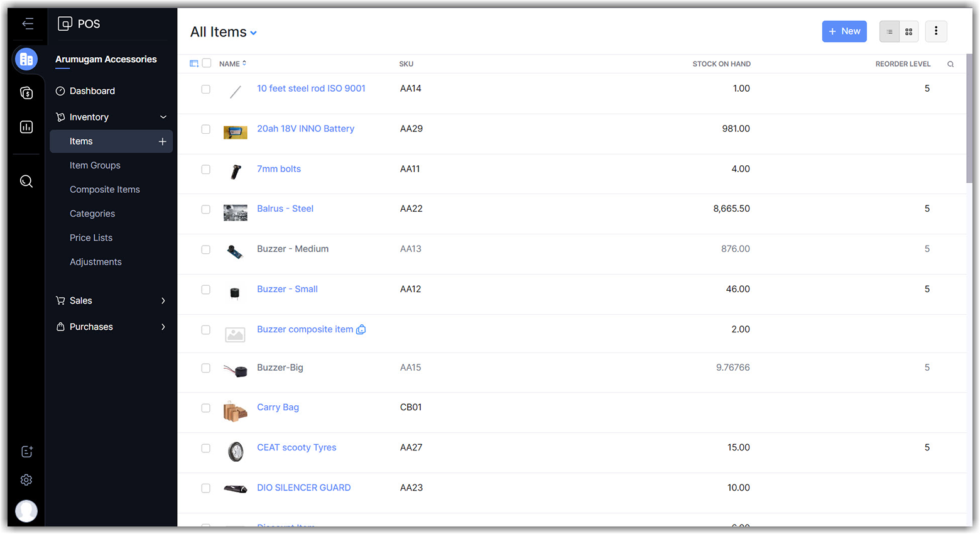Check the select-all checkbox in header
Screen dimensions: 980x534
point(207,63)
